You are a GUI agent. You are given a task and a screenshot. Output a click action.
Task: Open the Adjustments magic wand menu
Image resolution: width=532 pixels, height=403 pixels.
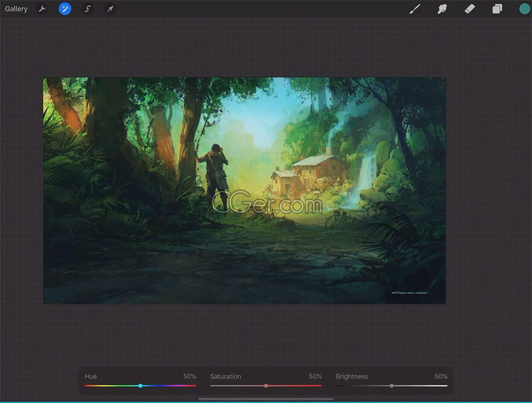pos(65,9)
